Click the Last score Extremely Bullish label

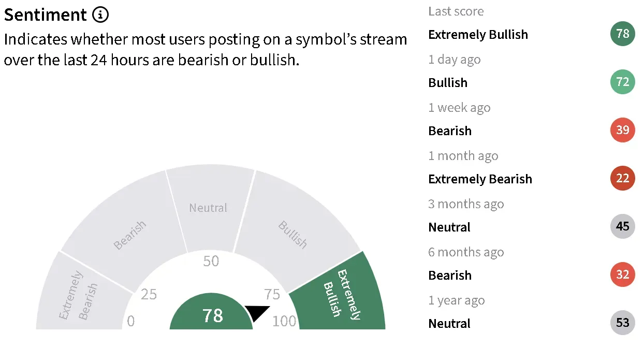(x=478, y=35)
